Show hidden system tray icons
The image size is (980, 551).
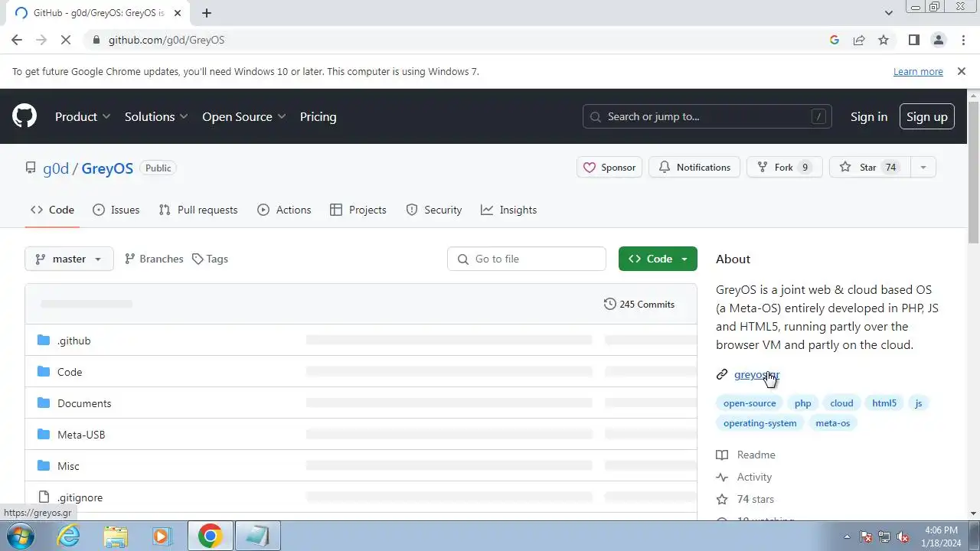point(847,536)
